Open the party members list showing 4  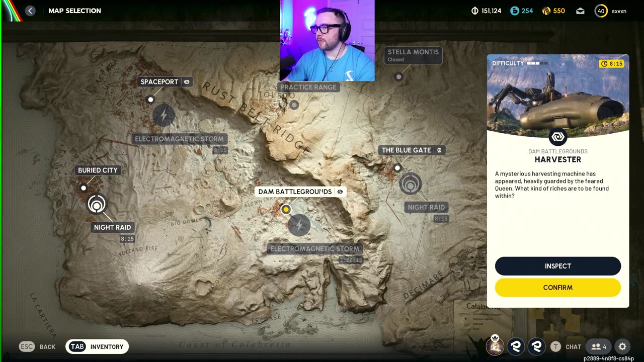599,346
